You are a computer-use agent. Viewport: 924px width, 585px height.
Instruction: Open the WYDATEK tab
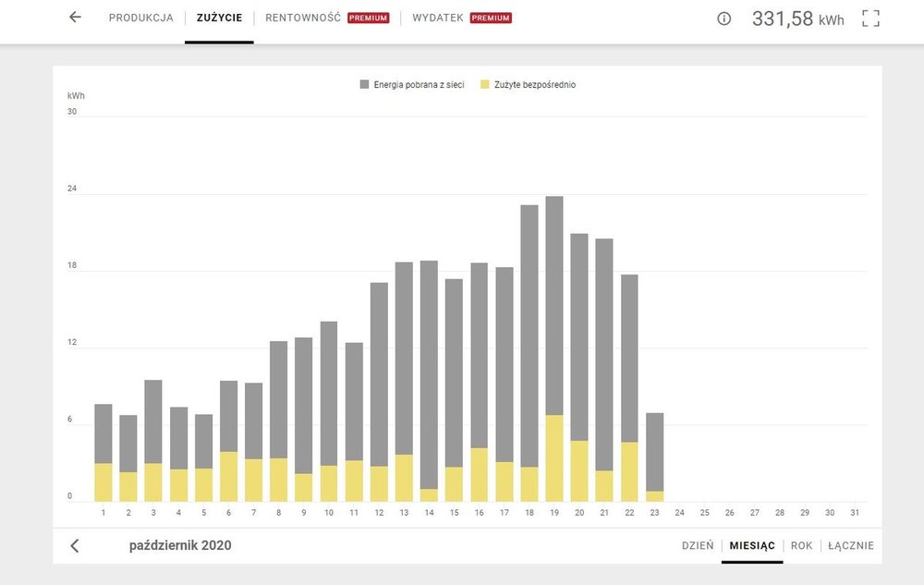[438, 18]
